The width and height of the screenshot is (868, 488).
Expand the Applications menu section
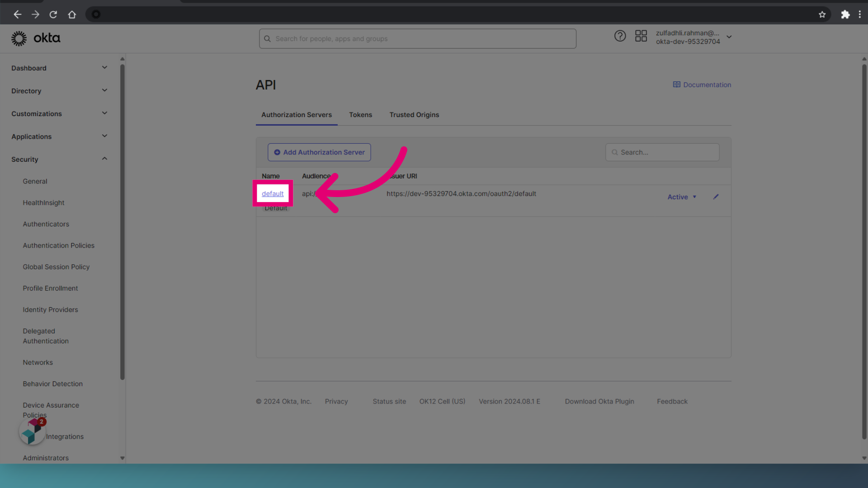pos(59,136)
